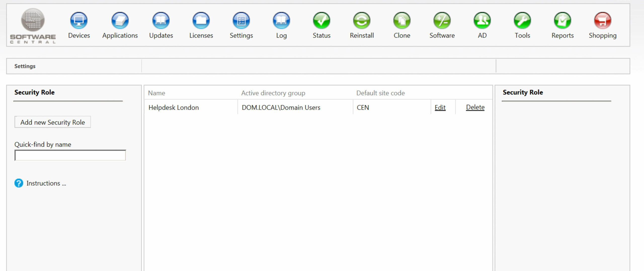
Task: Click the red Shopping cart icon
Action: click(602, 21)
